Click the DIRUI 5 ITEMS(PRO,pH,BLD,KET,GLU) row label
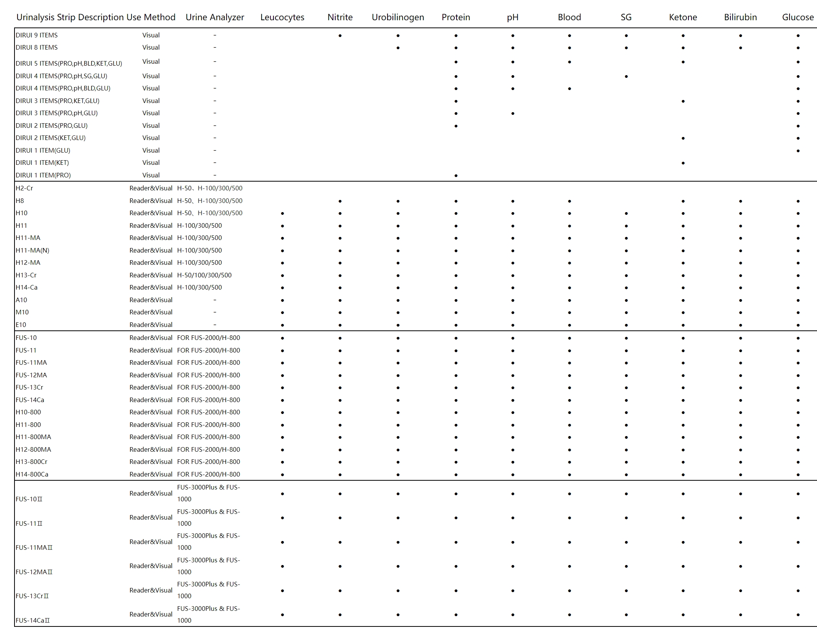 click(x=69, y=63)
